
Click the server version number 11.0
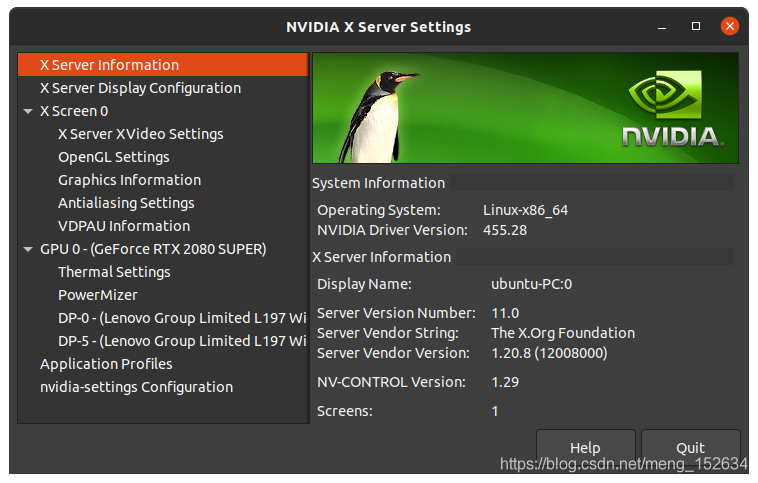(505, 313)
